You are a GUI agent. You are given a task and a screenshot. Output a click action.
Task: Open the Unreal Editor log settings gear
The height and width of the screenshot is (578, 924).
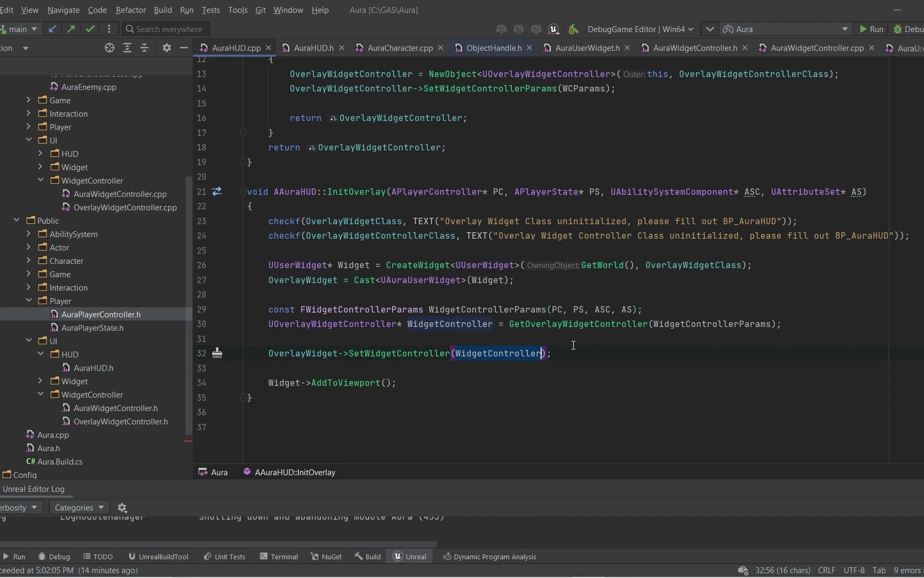[122, 507]
